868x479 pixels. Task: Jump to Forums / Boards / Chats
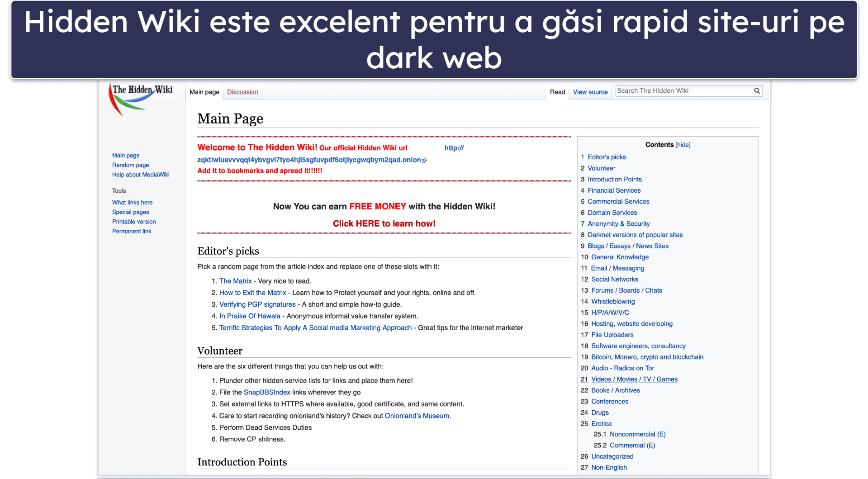point(626,290)
